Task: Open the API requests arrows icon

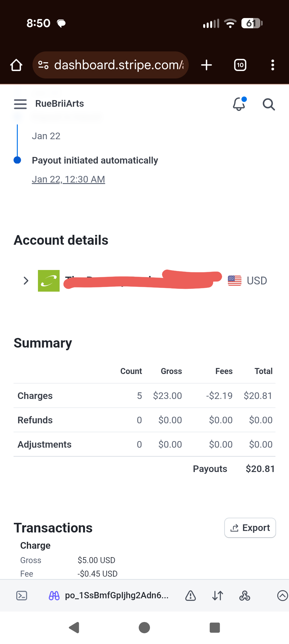Action: 218,596
